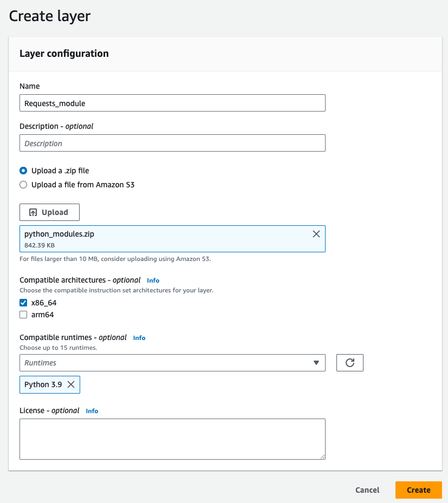Select the Name field containing Requests_module
Screen dimensions: 448x503
coord(172,102)
